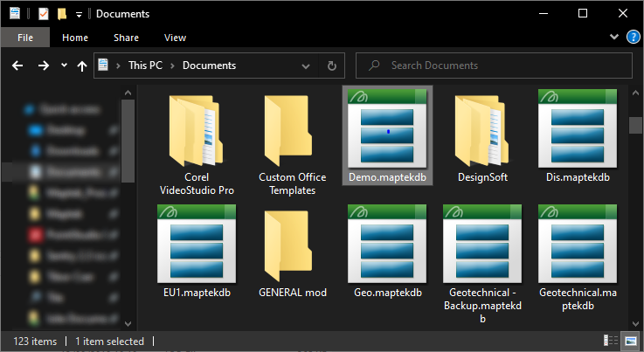644x352 pixels.
Task: Select the Geotechnical - Backup.maptekdb icon
Action: point(482,244)
